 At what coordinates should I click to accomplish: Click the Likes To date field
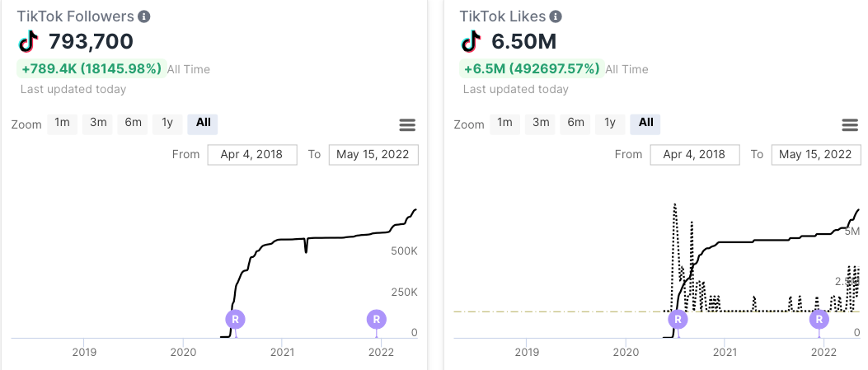click(x=815, y=154)
